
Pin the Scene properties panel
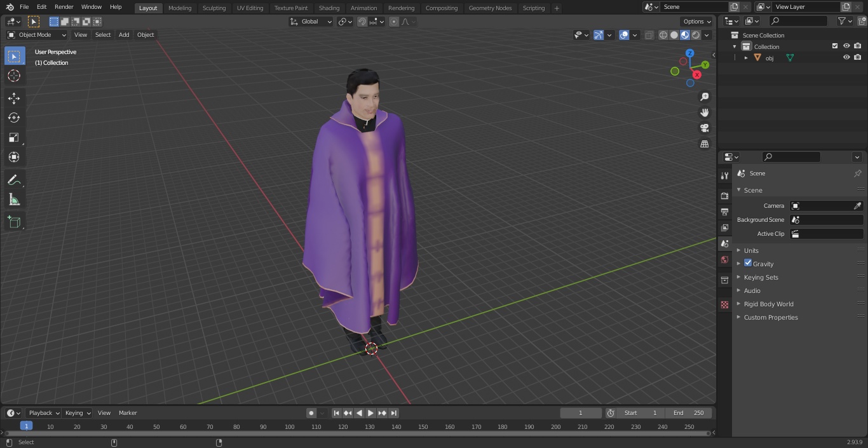tap(857, 173)
